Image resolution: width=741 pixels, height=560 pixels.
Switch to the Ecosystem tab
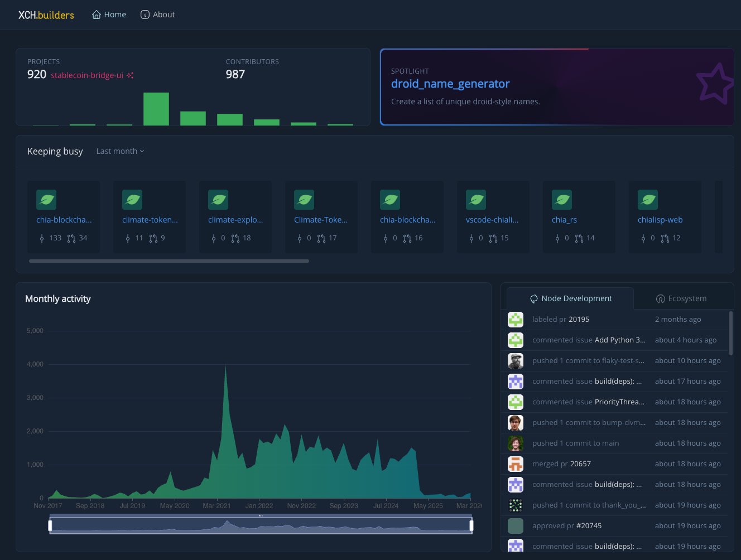point(681,298)
